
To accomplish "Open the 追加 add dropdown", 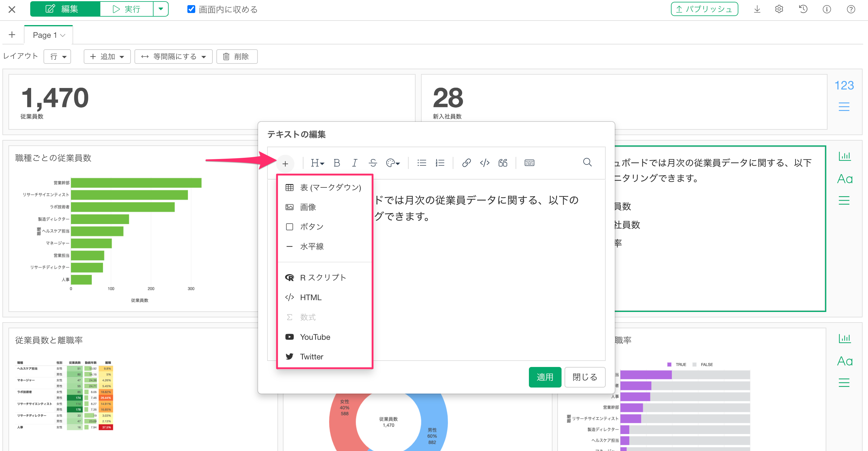I will [107, 57].
